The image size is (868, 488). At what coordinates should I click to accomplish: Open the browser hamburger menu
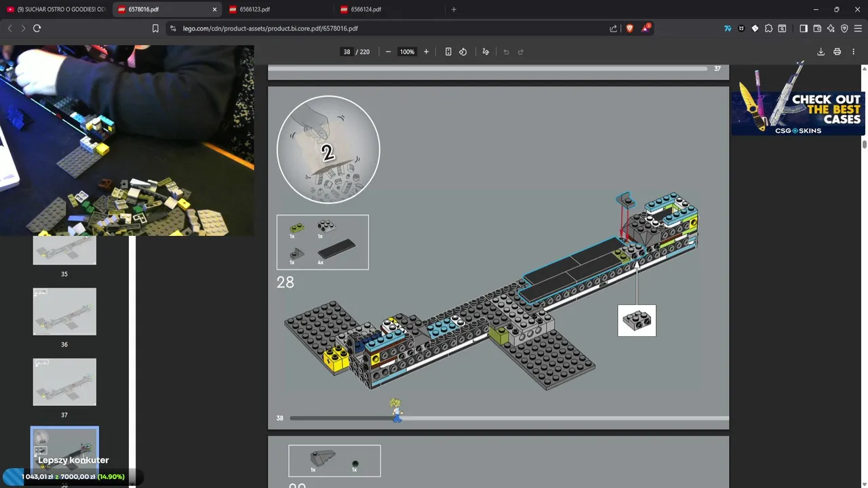point(858,28)
